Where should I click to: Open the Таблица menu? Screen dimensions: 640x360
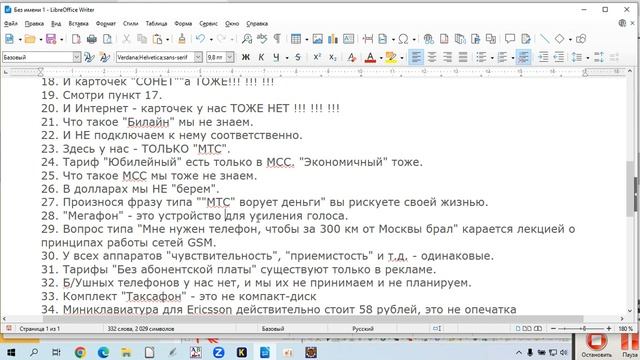point(156,24)
